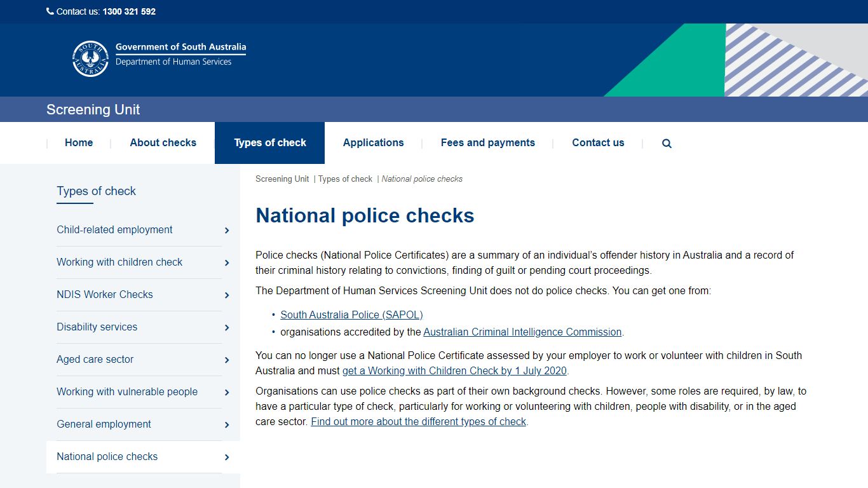Click the phone number 1300 321 592
The image size is (868, 488).
coord(129,11)
